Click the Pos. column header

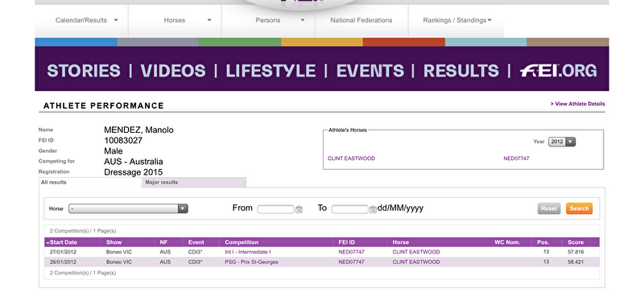pos(543,242)
